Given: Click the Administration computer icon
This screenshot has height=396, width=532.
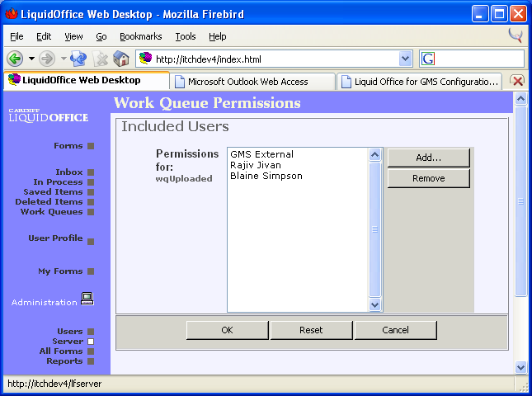Looking at the screenshot, I should 87,299.
